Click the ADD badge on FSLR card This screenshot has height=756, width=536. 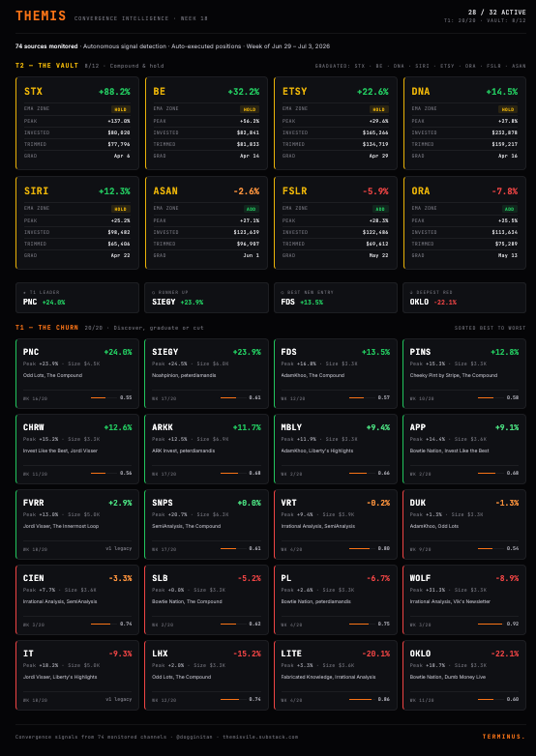[380, 209]
